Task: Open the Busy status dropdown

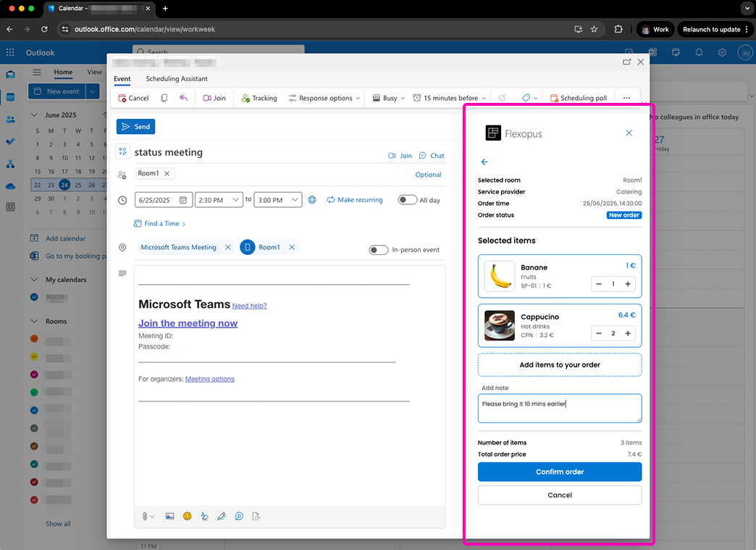Action: 389,98
